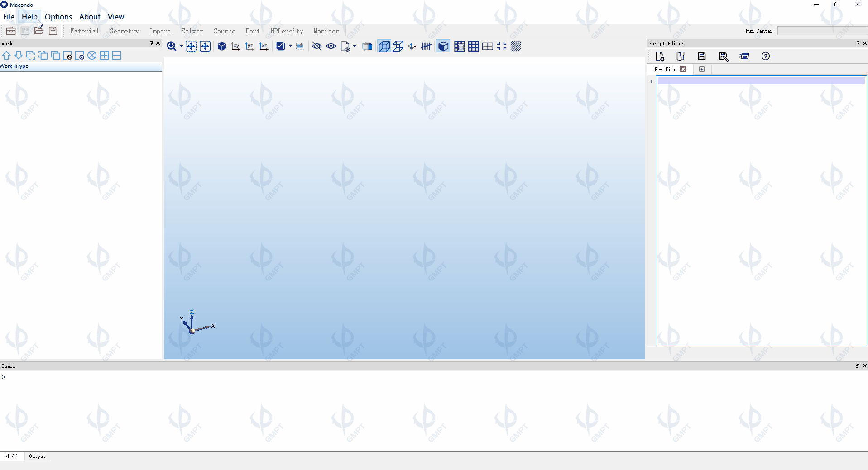Viewport: 868px width, 470px height.
Task: Click the down arrow in Work panel
Action: click(x=19, y=55)
